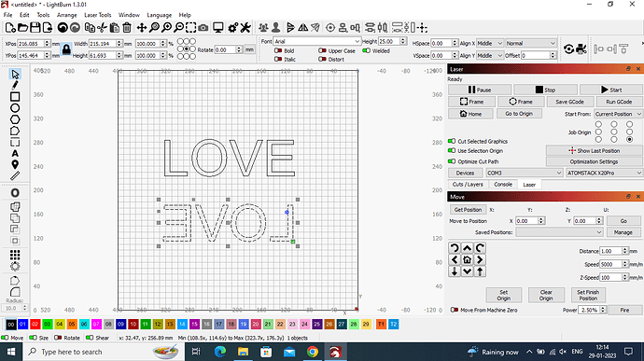Open the Offset Shapes tool
The width and height of the screenshot is (644, 361).
[15, 193]
